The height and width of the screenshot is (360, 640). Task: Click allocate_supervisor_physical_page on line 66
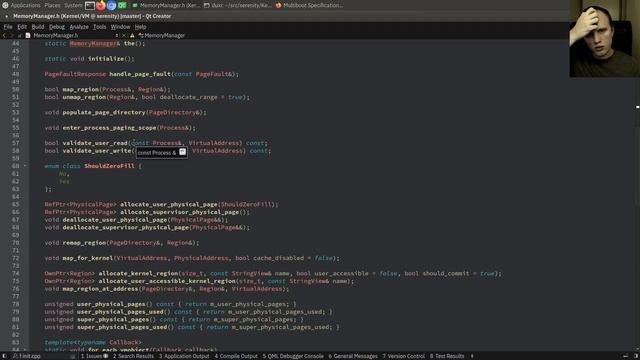tap(179, 212)
